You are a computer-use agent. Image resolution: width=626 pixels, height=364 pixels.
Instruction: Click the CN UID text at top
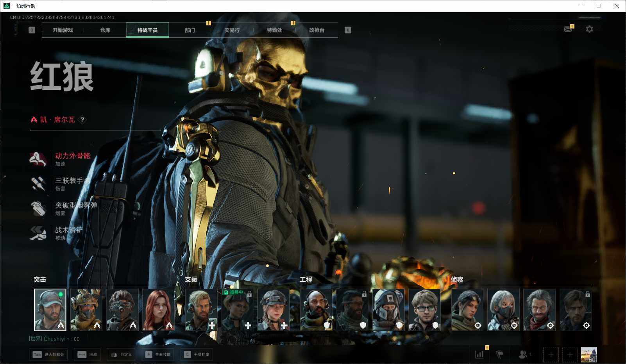tap(62, 17)
